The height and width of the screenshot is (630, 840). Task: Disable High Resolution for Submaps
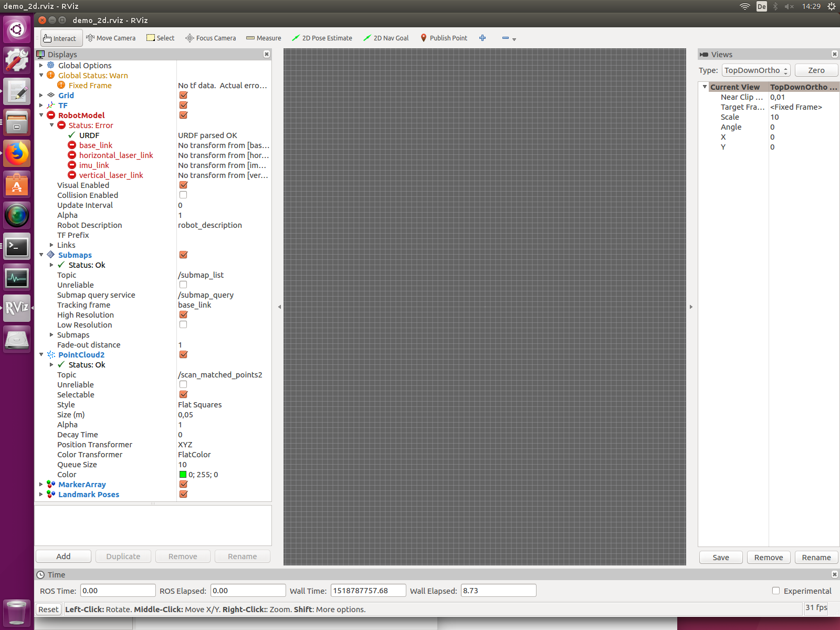click(x=183, y=314)
